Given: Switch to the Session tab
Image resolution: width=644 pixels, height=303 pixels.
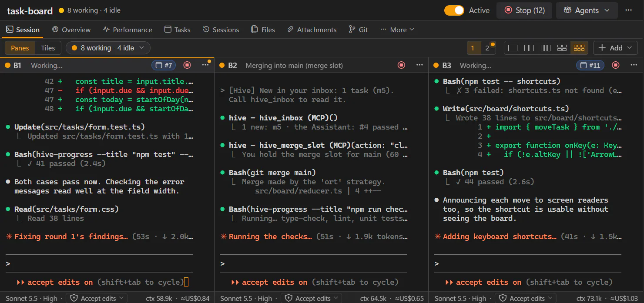Looking at the screenshot, I should 23,30.
